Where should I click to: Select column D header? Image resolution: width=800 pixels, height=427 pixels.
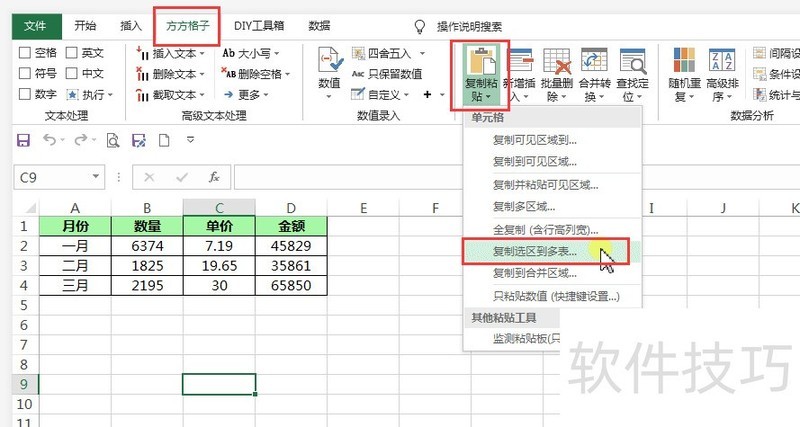291,208
